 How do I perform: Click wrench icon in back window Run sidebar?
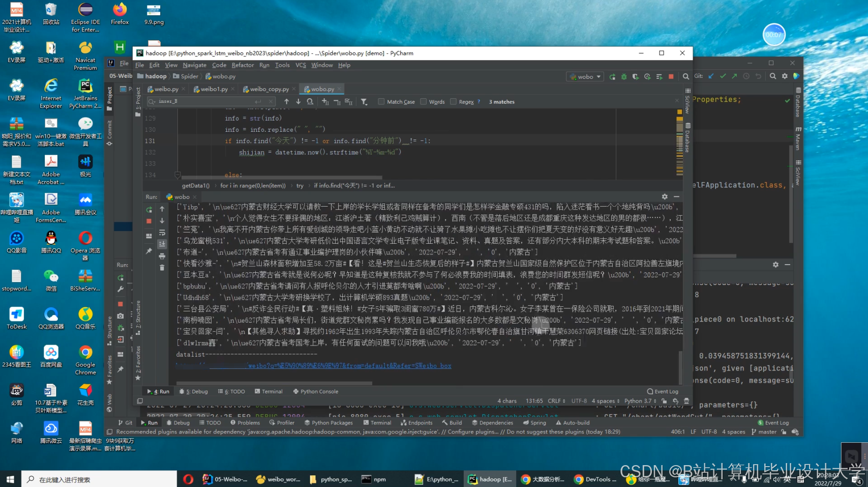pos(121,289)
